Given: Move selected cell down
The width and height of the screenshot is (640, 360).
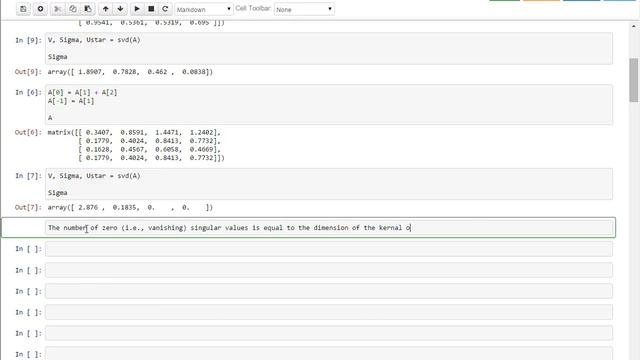Looking at the screenshot, I should pyautogui.click(x=120, y=9).
